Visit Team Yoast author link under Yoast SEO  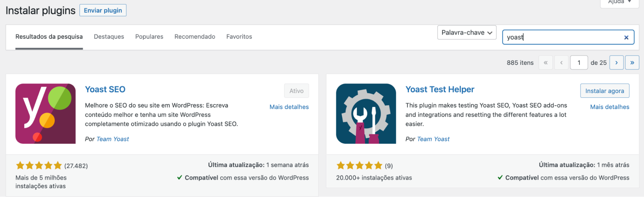tap(113, 139)
